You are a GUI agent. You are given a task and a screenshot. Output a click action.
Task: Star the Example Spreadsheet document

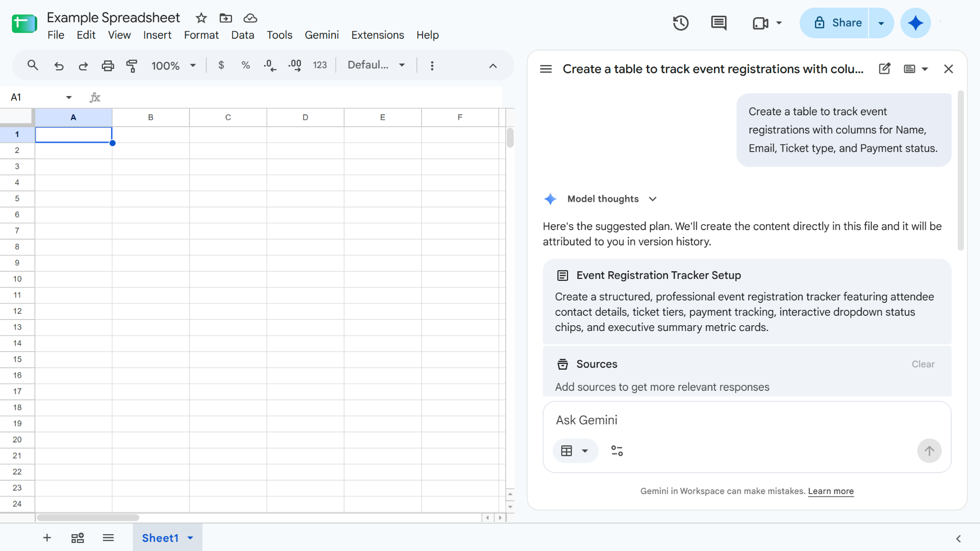(x=201, y=18)
